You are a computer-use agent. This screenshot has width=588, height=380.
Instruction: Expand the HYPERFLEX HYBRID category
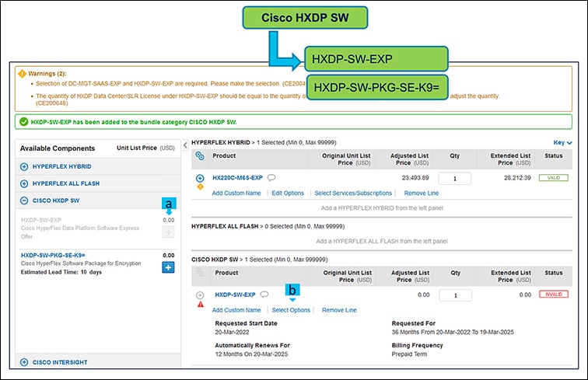click(24, 167)
